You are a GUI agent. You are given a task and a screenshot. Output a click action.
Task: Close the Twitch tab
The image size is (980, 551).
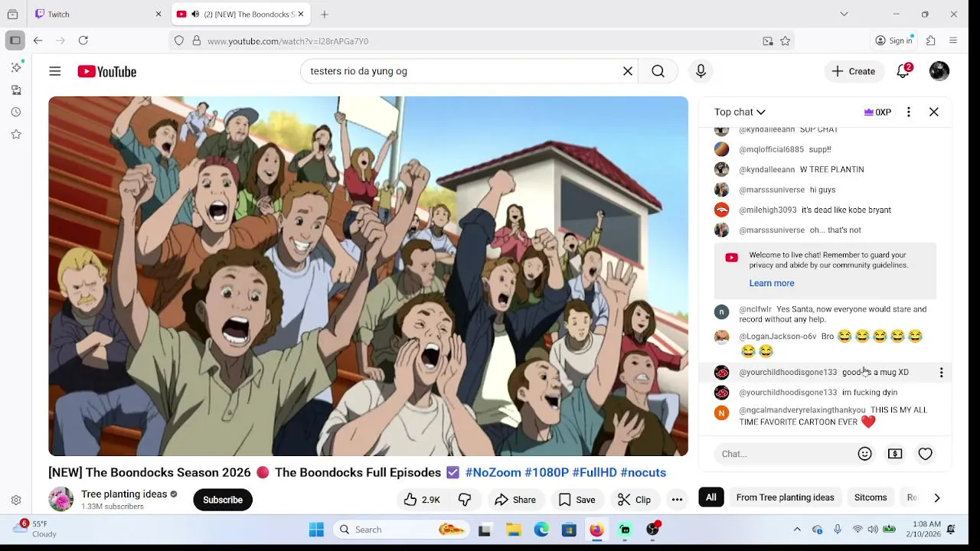[x=158, y=14]
